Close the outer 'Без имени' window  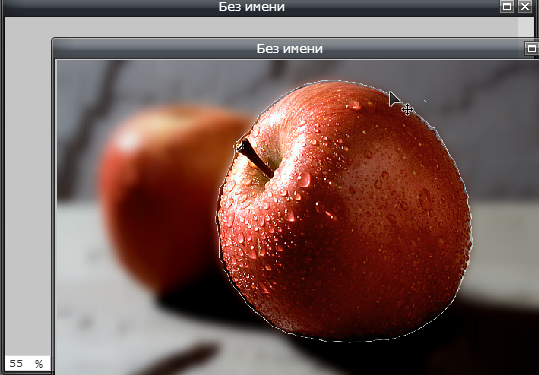(x=525, y=6)
